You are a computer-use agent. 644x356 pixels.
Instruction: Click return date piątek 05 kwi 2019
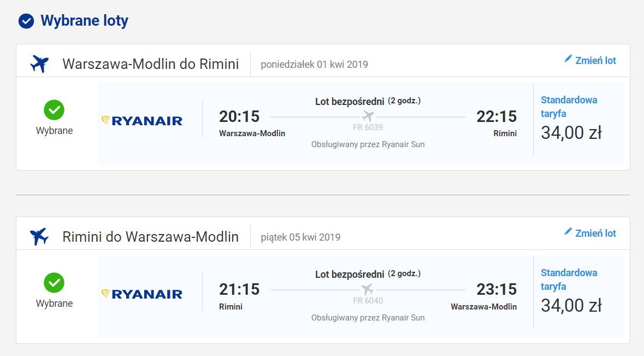(300, 237)
